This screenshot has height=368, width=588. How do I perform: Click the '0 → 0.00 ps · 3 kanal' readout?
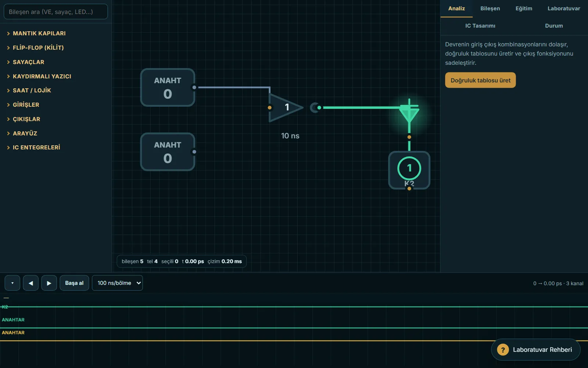(558, 283)
